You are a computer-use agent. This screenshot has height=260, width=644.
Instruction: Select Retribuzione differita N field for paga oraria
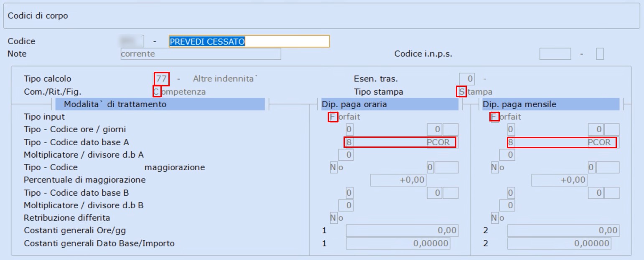click(333, 218)
